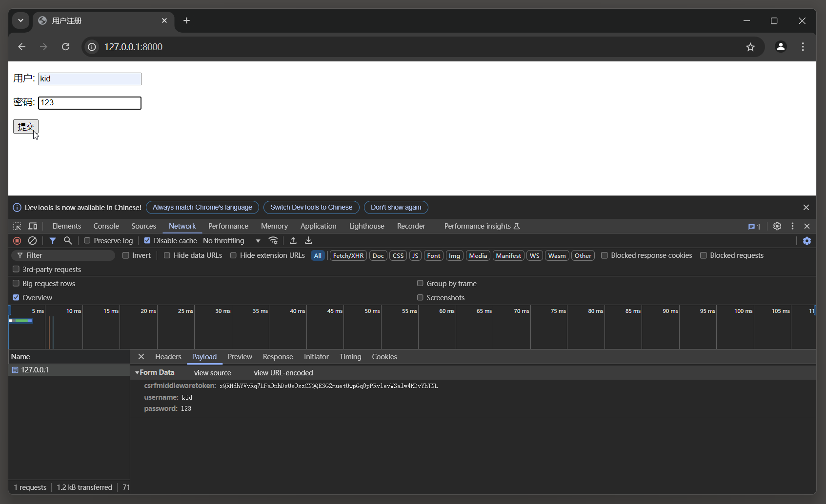The width and height of the screenshot is (826, 504).
Task: Click view source link
Action: (x=212, y=373)
